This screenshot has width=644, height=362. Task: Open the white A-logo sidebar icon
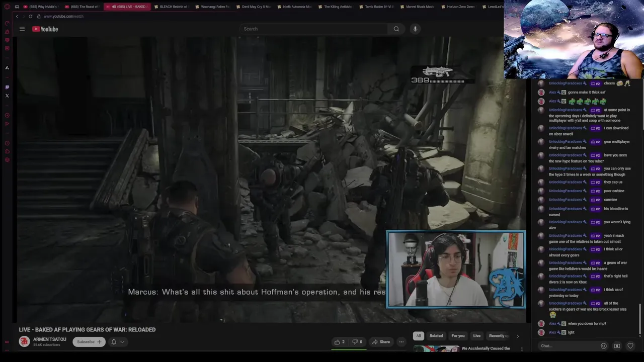pyautogui.click(x=7, y=68)
